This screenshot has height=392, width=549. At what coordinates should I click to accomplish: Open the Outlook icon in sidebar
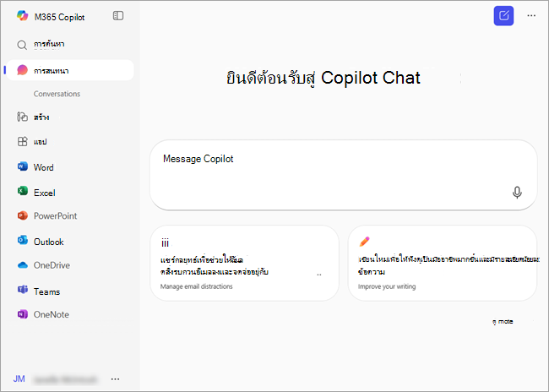click(x=23, y=240)
